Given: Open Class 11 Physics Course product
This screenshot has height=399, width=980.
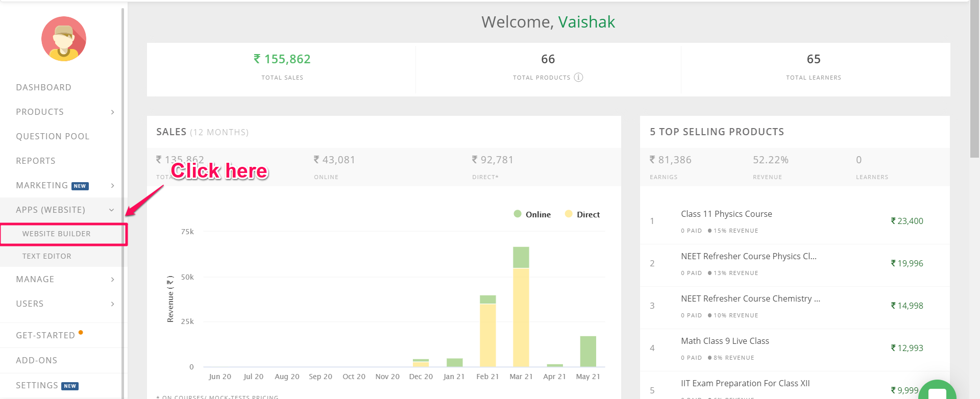Looking at the screenshot, I should point(726,214).
